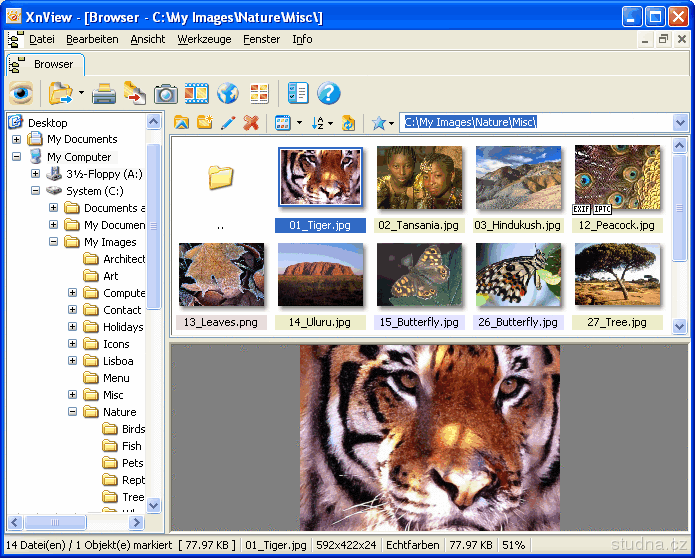Open the options checklist icon
Image resolution: width=695 pixels, height=558 pixels.
(x=298, y=94)
